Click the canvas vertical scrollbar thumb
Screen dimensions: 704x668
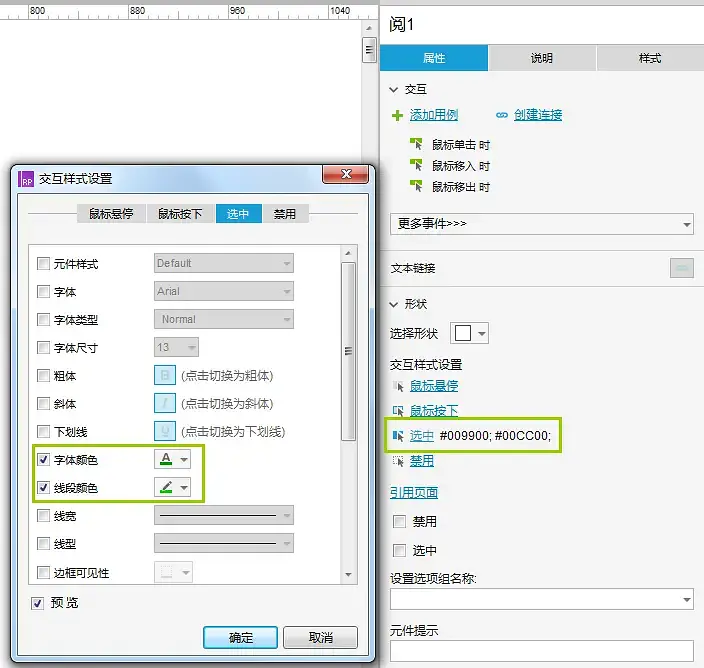tap(369, 50)
